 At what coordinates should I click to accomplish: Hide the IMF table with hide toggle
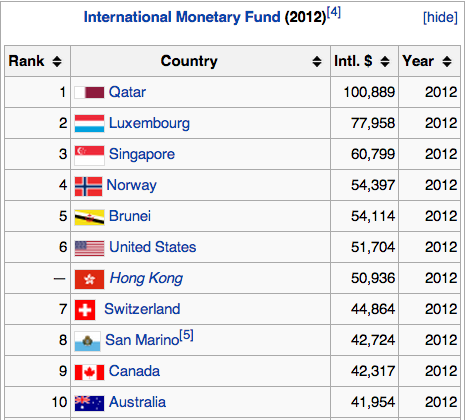click(440, 17)
